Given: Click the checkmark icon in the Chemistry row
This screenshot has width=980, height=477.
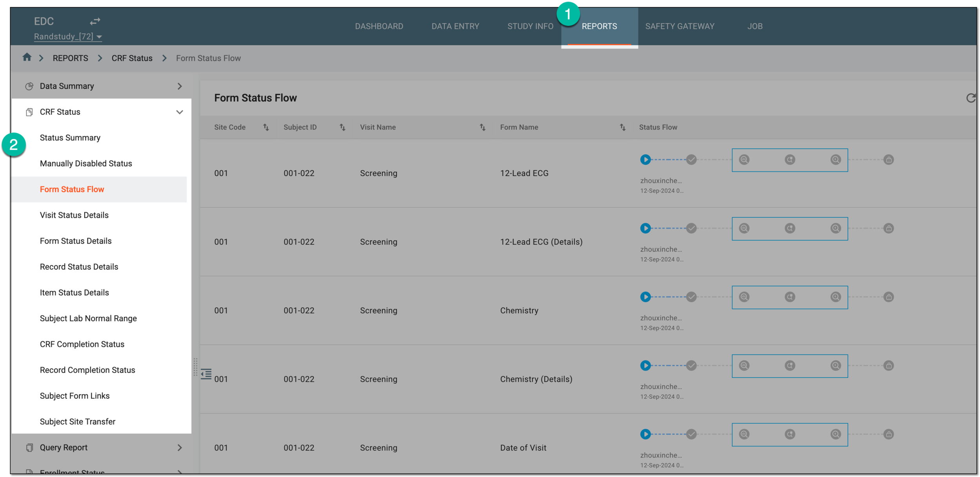Looking at the screenshot, I should [691, 297].
